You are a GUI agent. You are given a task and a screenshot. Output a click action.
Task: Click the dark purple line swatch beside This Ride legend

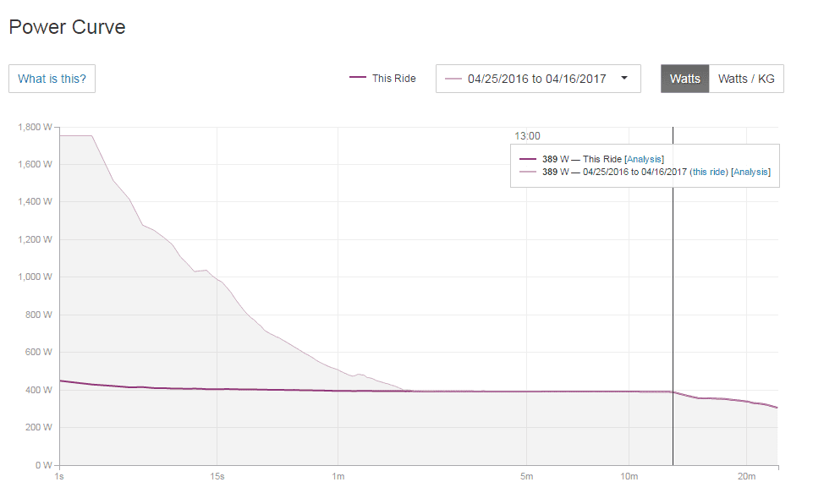click(358, 79)
